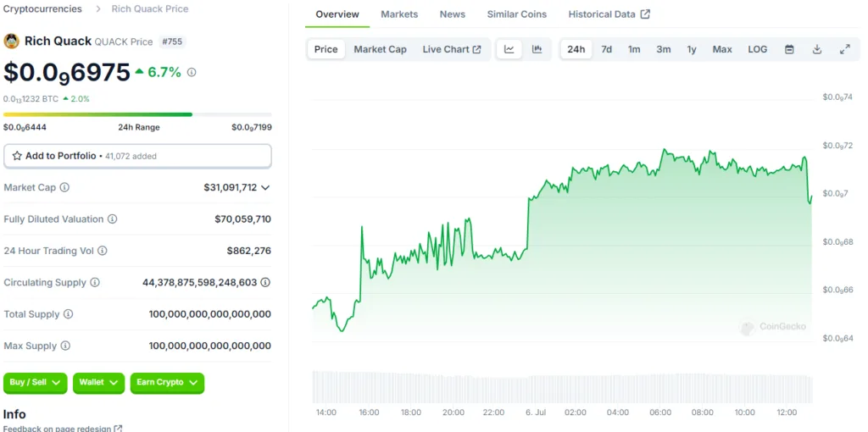This screenshot has height=432, width=868.
Task: Select 24h time range
Action: click(x=576, y=49)
